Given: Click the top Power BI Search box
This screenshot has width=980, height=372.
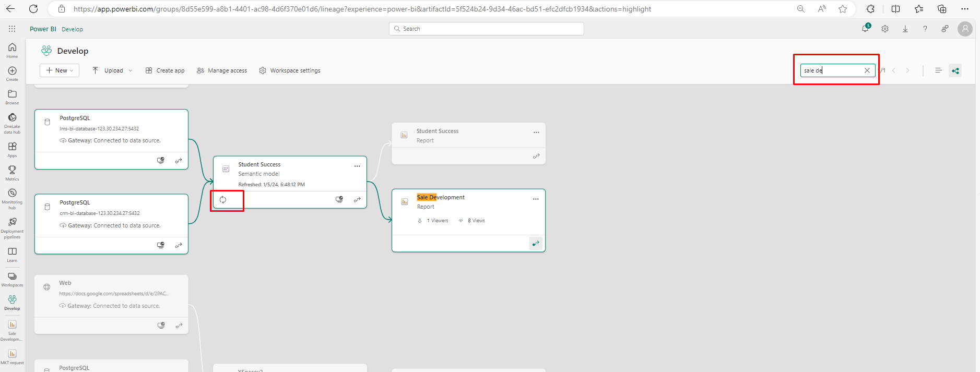Looking at the screenshot, I should click(x=487, y=29).
